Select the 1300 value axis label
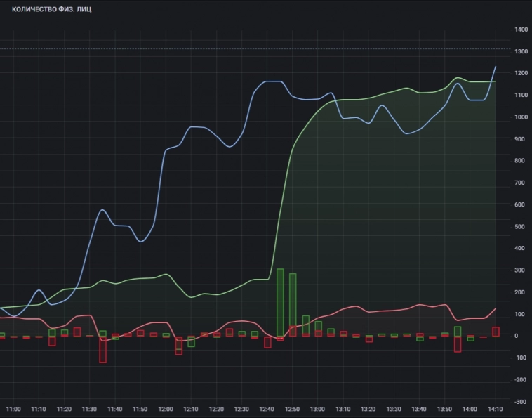The image size is (532, 418). coord(521,51)
